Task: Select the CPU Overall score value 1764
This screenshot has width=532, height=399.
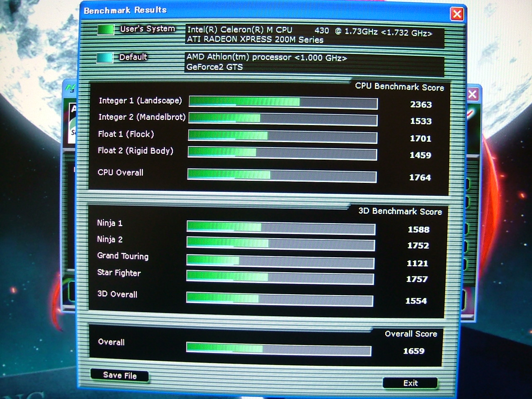Action: tap(420, 177)
